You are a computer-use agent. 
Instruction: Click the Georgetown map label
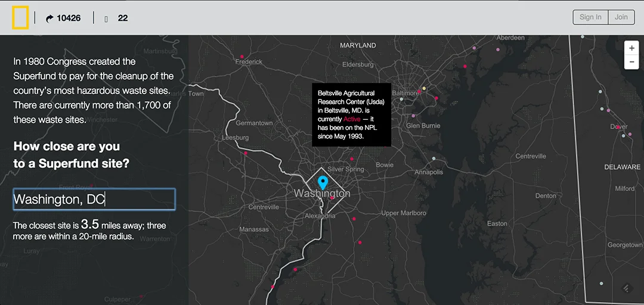[625, 245]
